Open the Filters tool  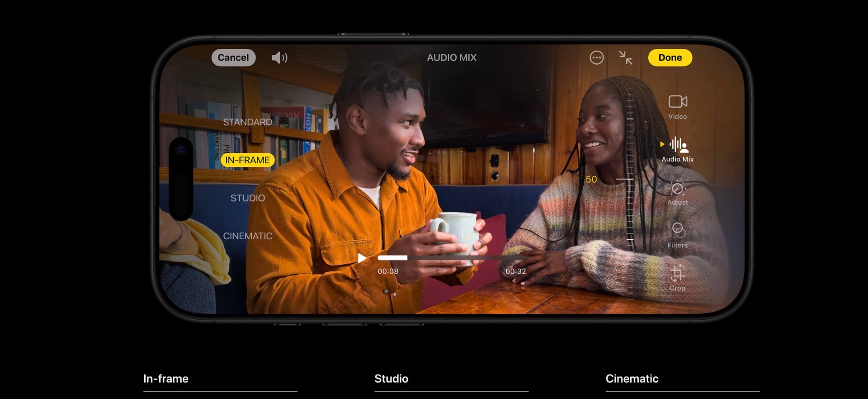(x=677, y=231)
